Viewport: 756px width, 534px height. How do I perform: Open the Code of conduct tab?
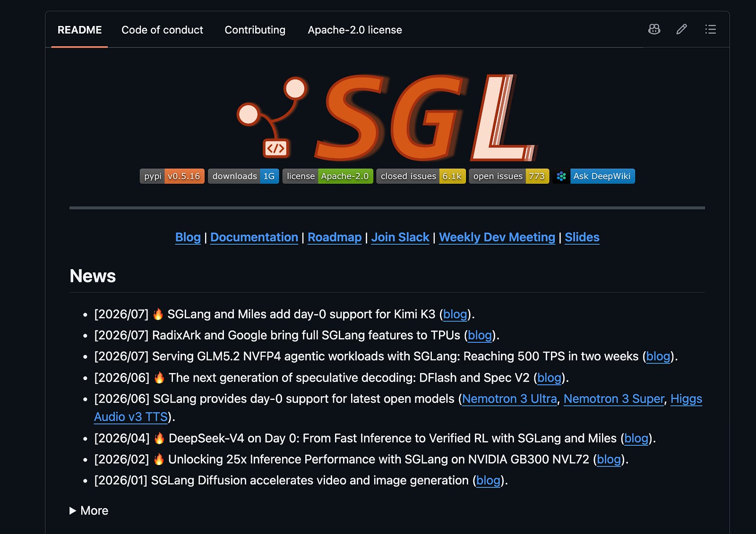coord(162,30)
